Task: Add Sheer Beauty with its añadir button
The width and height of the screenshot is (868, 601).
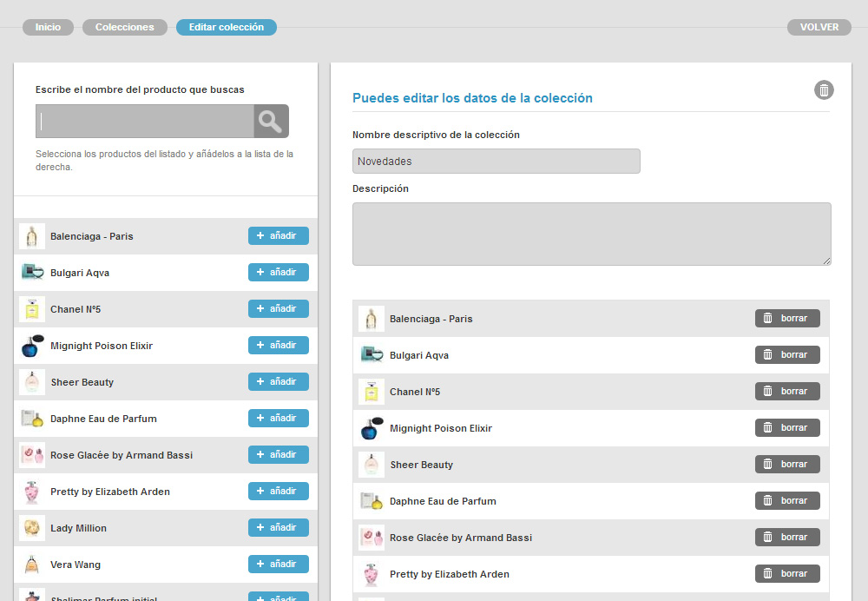Action: [x=279, y=382]
